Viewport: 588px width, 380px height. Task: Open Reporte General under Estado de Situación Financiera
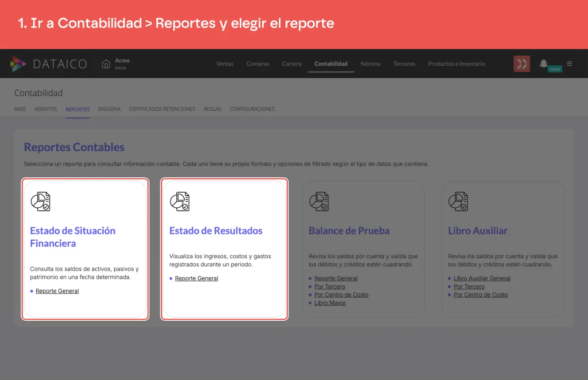pos(57,291)
